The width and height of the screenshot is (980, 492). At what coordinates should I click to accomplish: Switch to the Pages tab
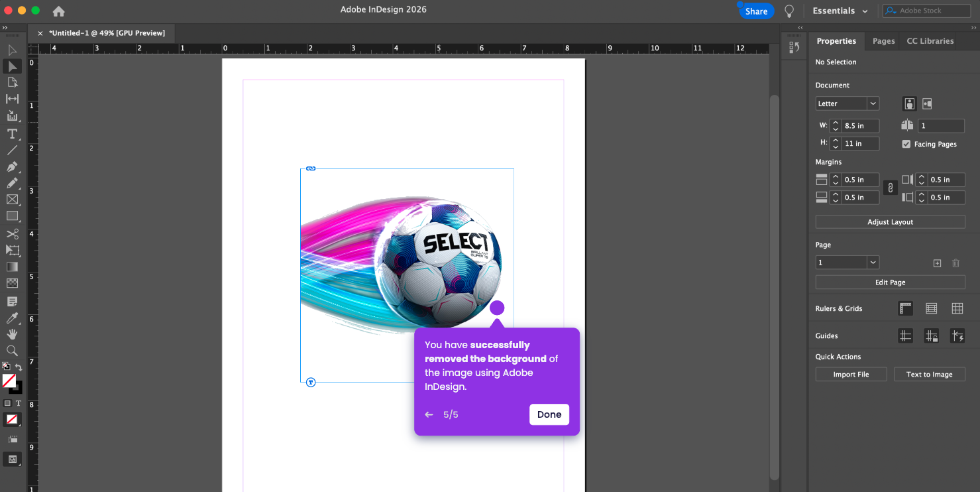tap(883, 41)
